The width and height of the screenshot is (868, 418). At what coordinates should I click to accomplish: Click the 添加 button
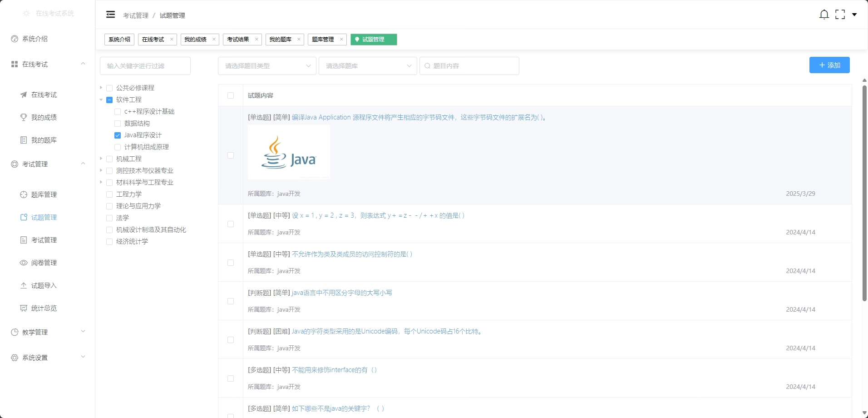pos(829,65)
